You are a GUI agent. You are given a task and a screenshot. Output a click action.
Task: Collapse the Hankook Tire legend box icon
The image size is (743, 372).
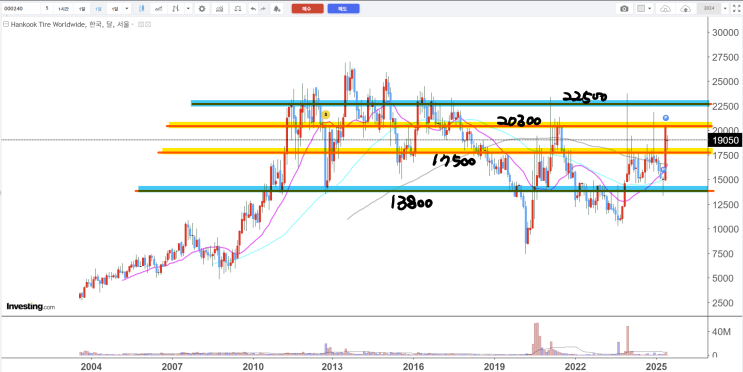click(6, 24)
